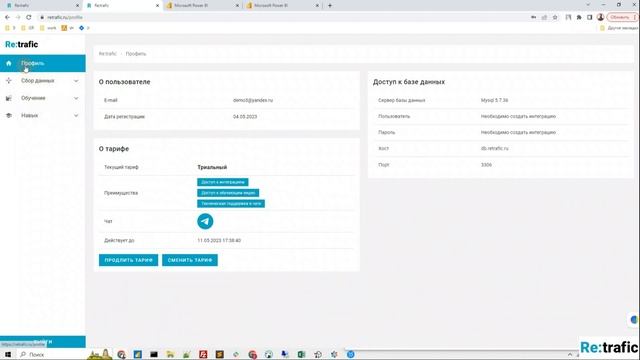Click the СМЕНИТЬ ТАРИФ button
640x360 pixels.
pos(190,260)
